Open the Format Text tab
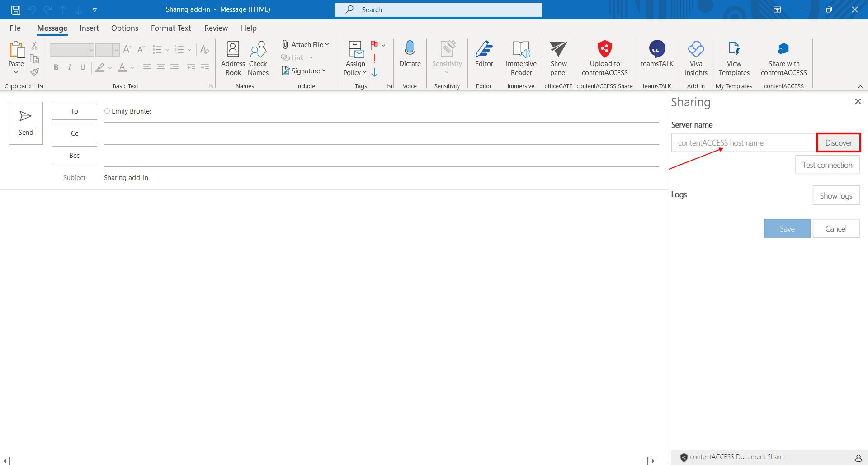The image size is (868, 465). tap(171, 28)
